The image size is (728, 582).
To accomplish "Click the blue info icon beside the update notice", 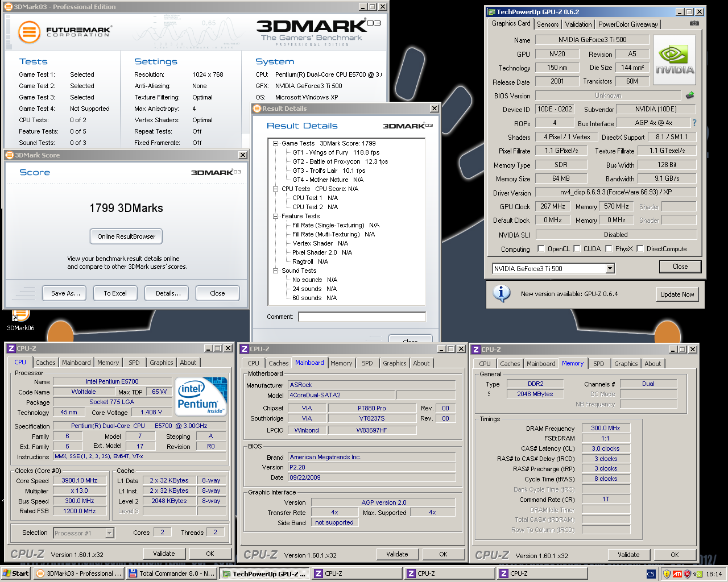I will (x=501, y=294).
